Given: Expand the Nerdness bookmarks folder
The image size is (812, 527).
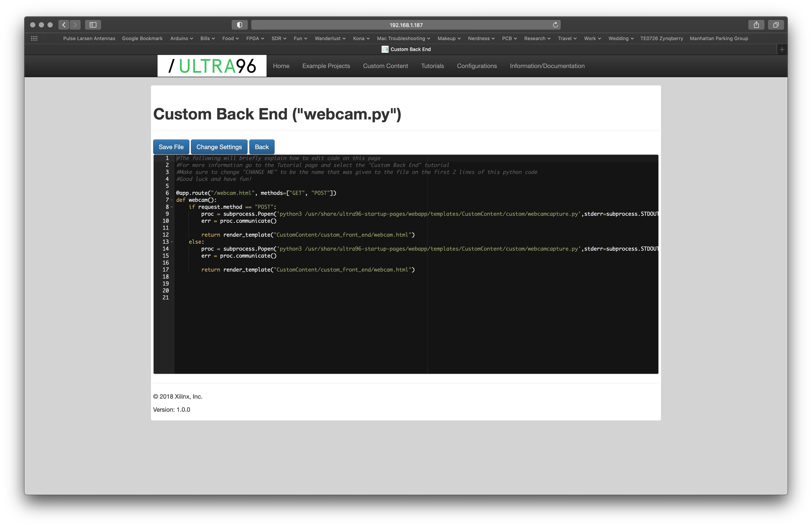Looking at the screenshot, I should point(481,39).
